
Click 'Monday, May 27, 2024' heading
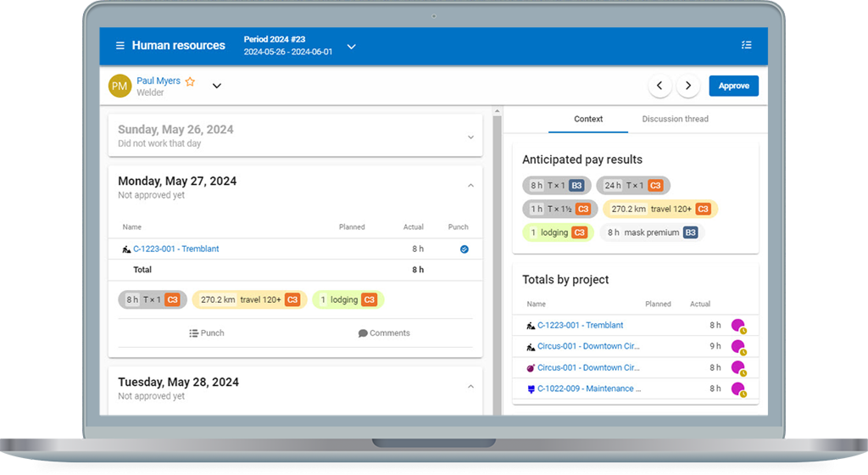pos(177,181)
